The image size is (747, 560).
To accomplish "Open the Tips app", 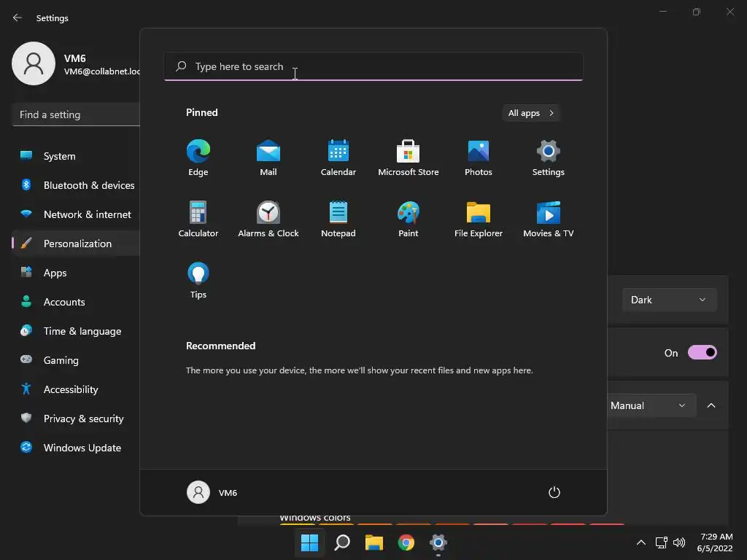I will pos(198,281).
